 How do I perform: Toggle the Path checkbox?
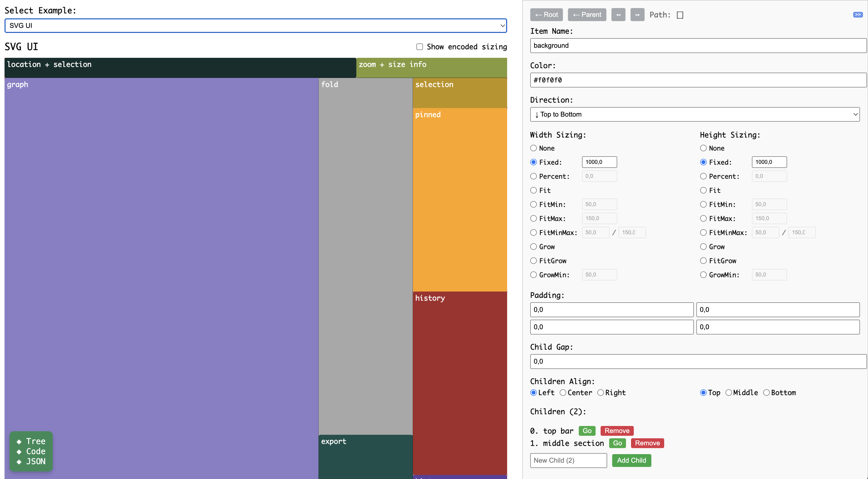pyautogui.click(x=681, y=15)
